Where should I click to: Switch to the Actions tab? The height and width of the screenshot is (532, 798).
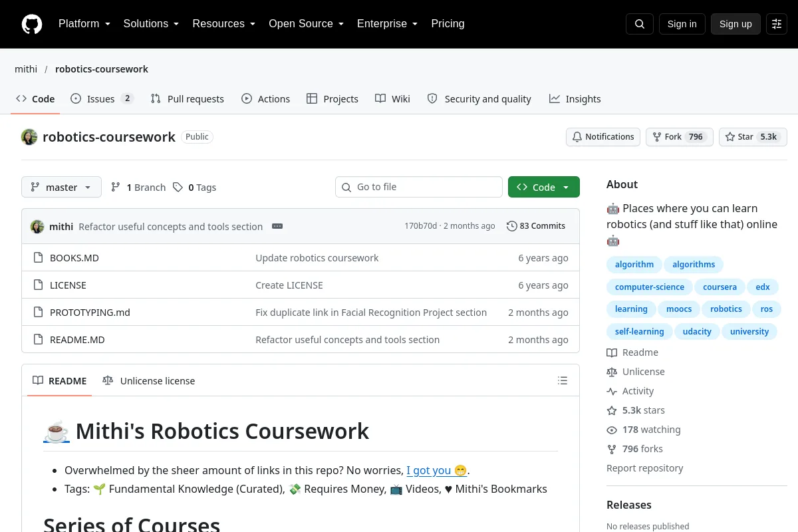click(x=266, y=99)
